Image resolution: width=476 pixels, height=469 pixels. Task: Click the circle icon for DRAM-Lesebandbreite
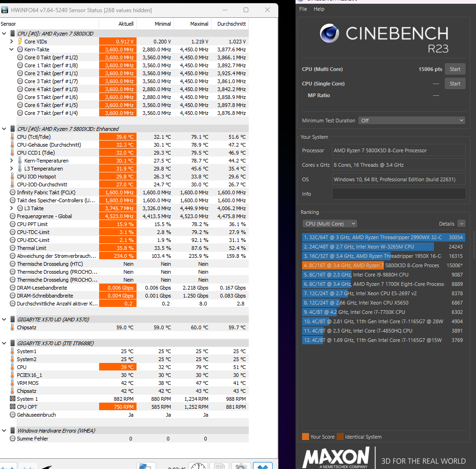pos(13,288)
